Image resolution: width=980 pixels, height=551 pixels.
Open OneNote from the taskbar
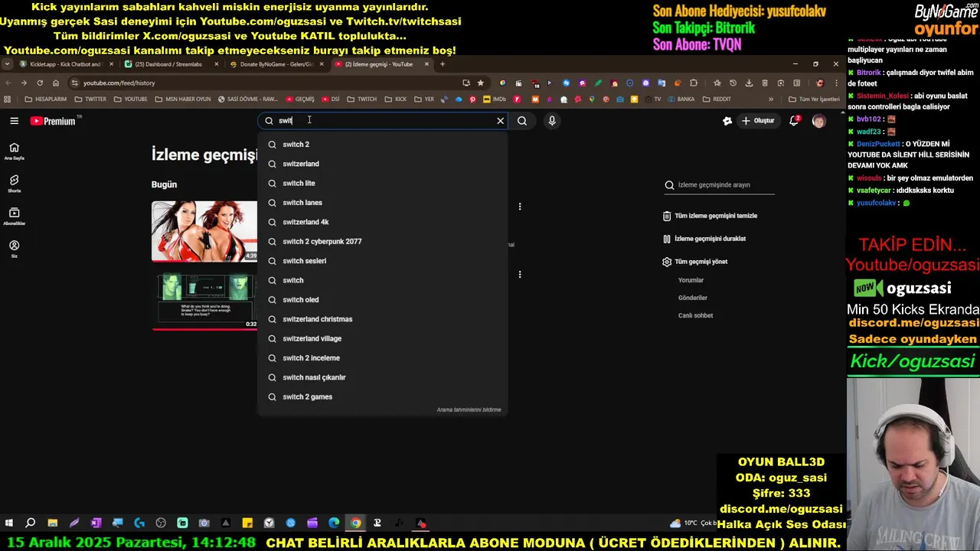point(96,523)
